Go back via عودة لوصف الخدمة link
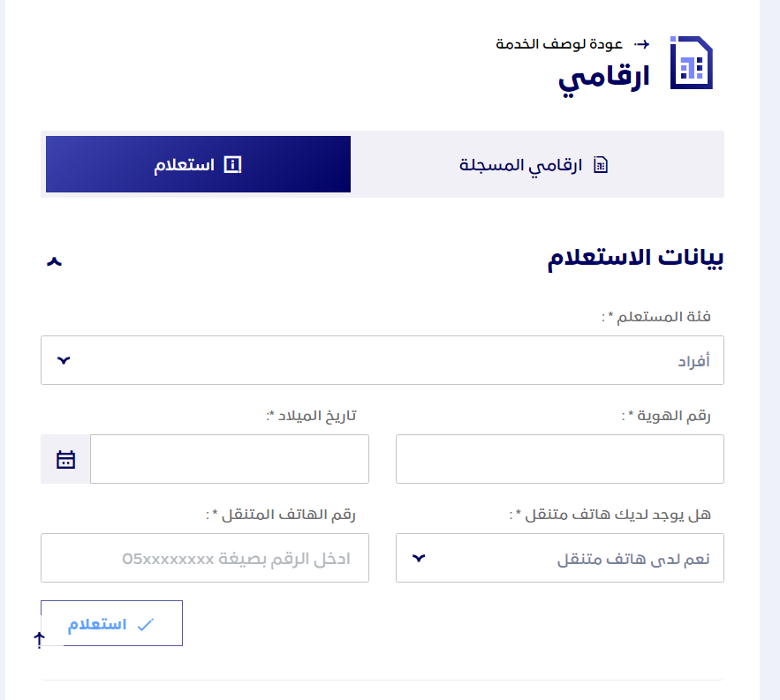The image size is (780, 700). pyautogui.click(x=559, y=44)
